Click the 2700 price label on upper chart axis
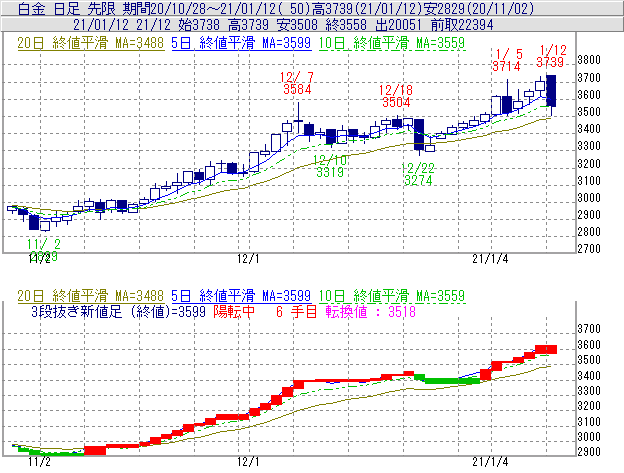624x473 pixels. 589,249
